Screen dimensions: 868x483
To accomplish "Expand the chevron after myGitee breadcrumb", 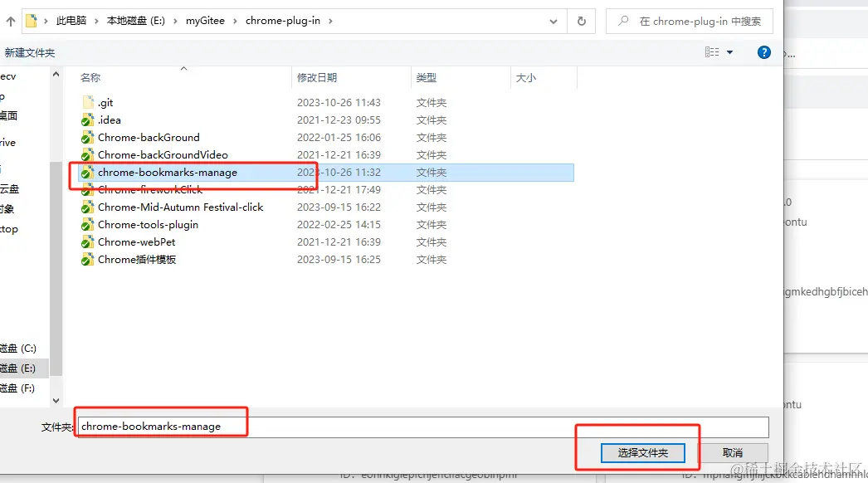I will (x=235, y=21).
